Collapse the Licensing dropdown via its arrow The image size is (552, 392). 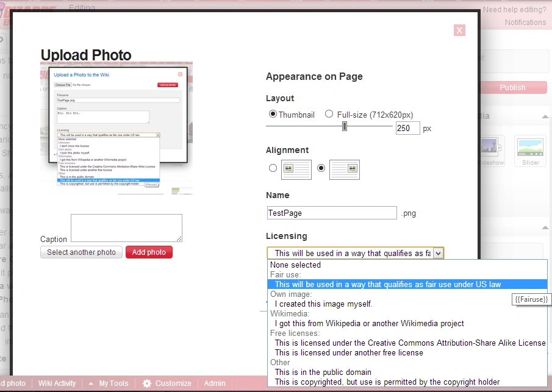[438, 254]
